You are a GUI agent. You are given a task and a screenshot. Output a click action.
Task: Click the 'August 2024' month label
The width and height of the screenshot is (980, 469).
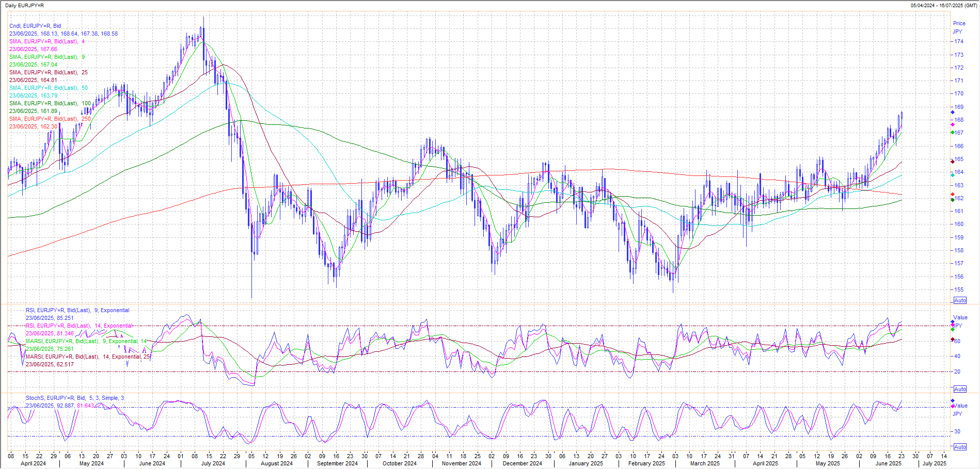[x=277, y=463]
